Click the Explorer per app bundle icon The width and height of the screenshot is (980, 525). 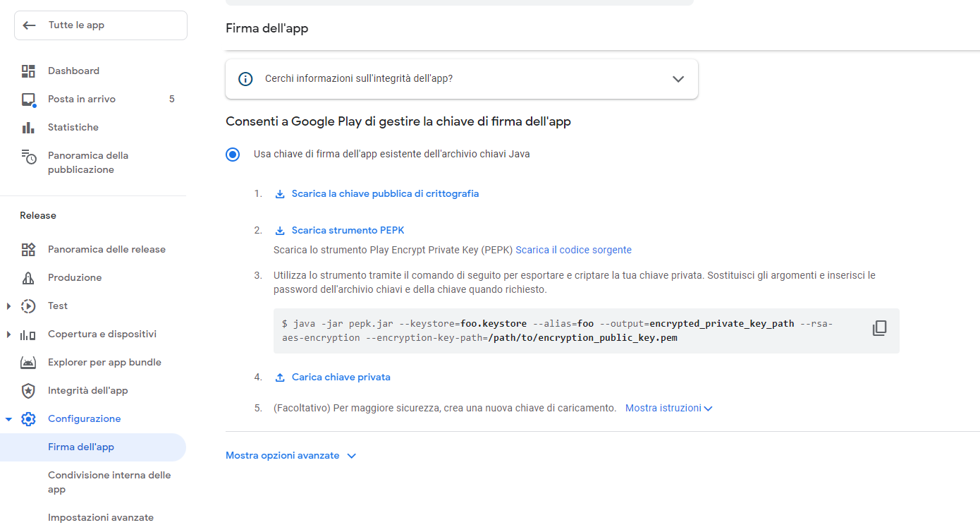point(28,363)
